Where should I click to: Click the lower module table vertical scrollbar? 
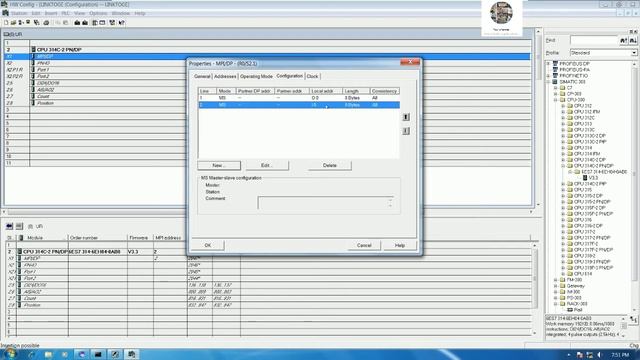535,289
